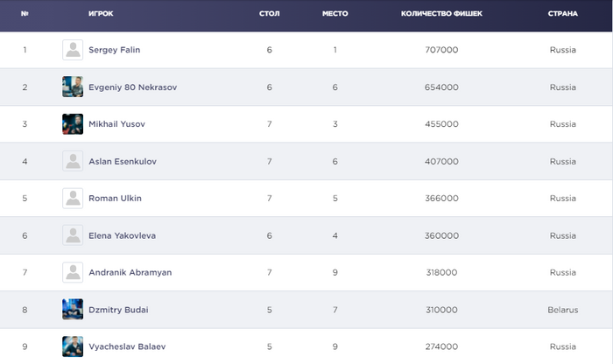Sort by the СТРАНА column header
This screenshot has height=364, width=613.
[x=562, y=14]
